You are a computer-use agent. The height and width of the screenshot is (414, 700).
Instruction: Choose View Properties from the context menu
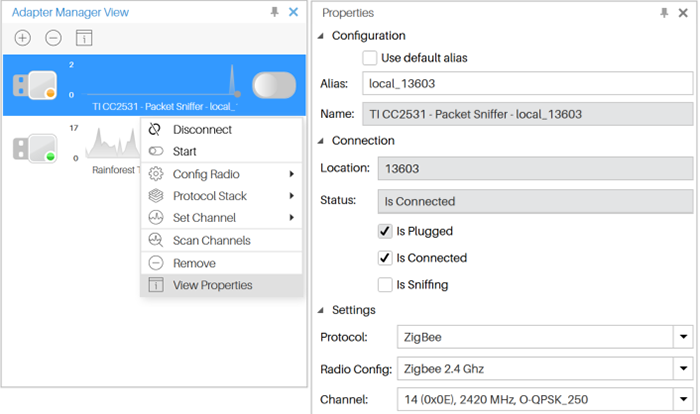[221, 285]
